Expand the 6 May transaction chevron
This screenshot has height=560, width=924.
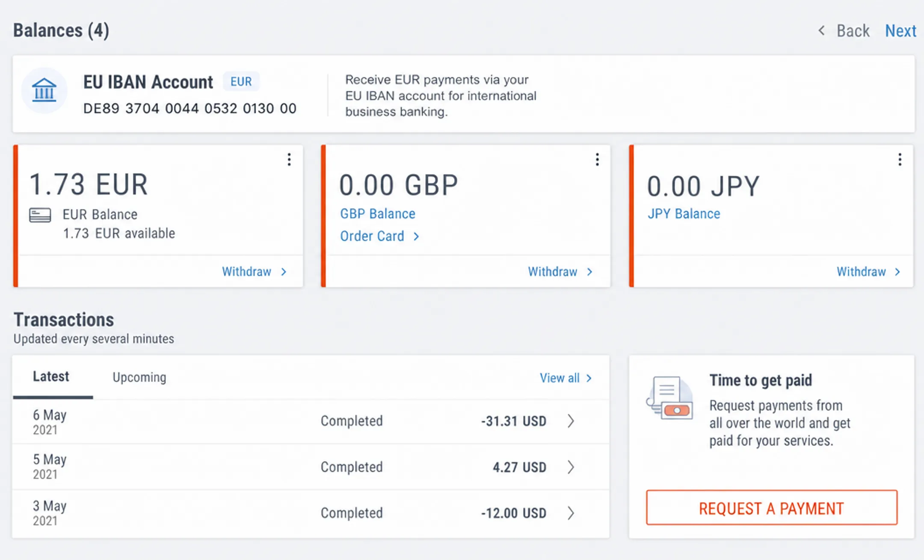[x=571, y=421]
